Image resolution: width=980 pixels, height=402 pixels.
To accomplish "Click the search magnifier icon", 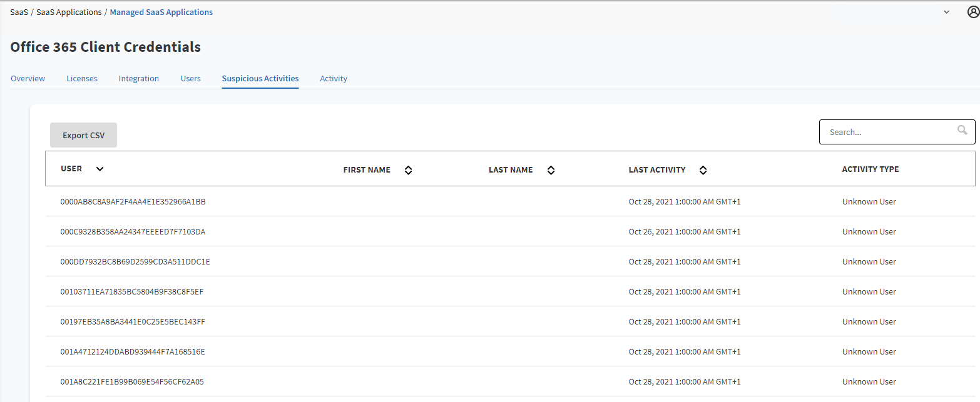I will point(962,130).
